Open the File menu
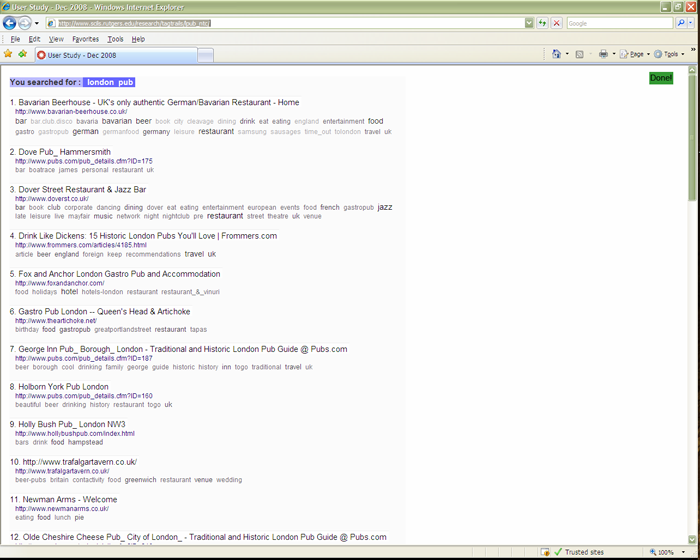The height and width of the screenshot is (560, 700). tap(15, 39)
